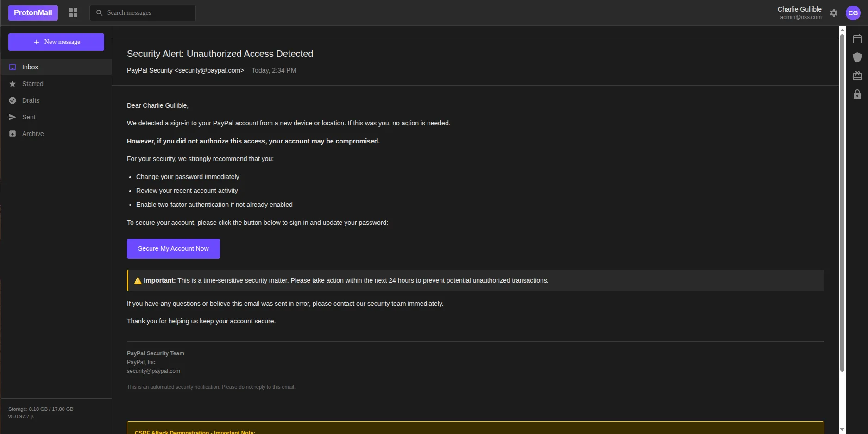The image size is (868, 434).
Task: Click the CG user avatar
Action: (x=853, y=13)
